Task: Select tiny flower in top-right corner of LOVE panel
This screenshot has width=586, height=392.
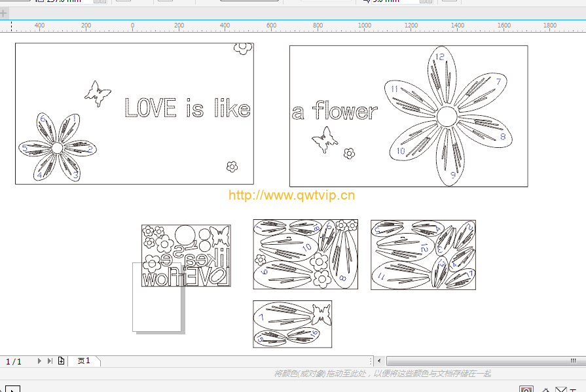Action: 244,48
